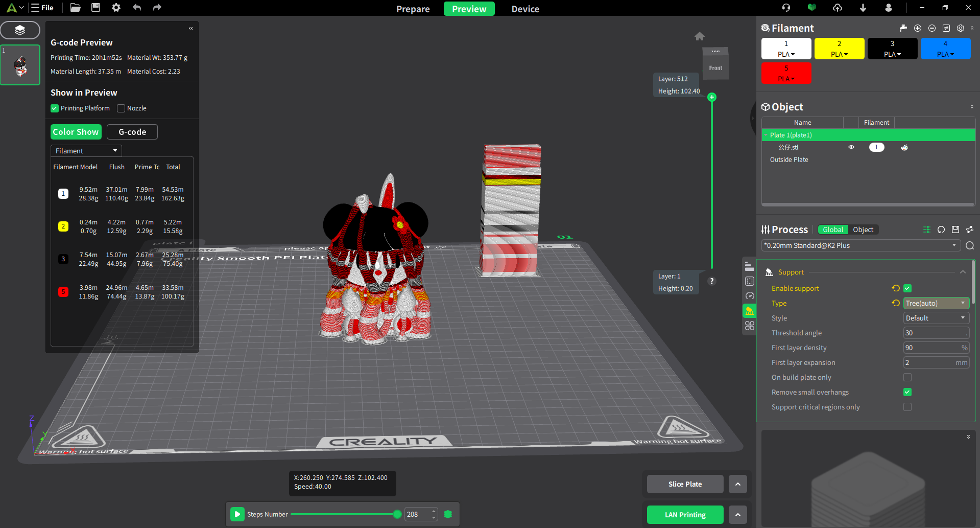The image size is (980, 528).
Task: Open the project folder icon
Action: 75,8
